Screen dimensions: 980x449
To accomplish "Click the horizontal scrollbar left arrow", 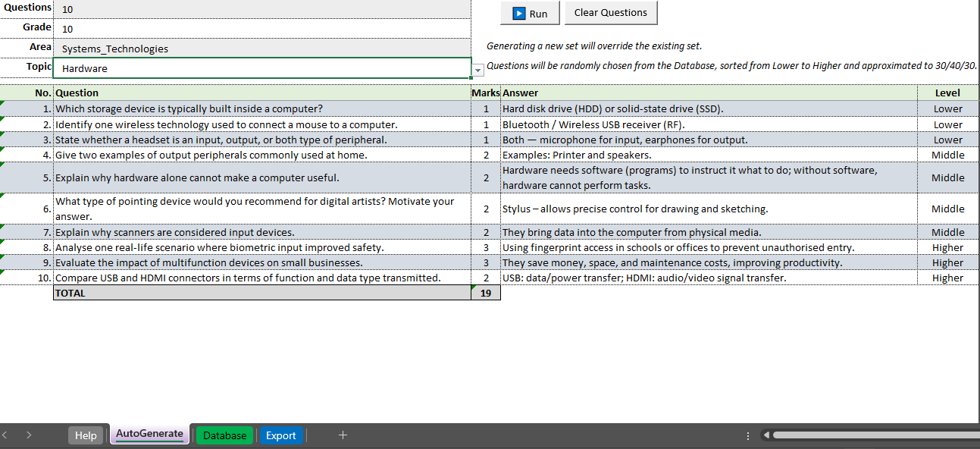I will [x=766, y=435].
